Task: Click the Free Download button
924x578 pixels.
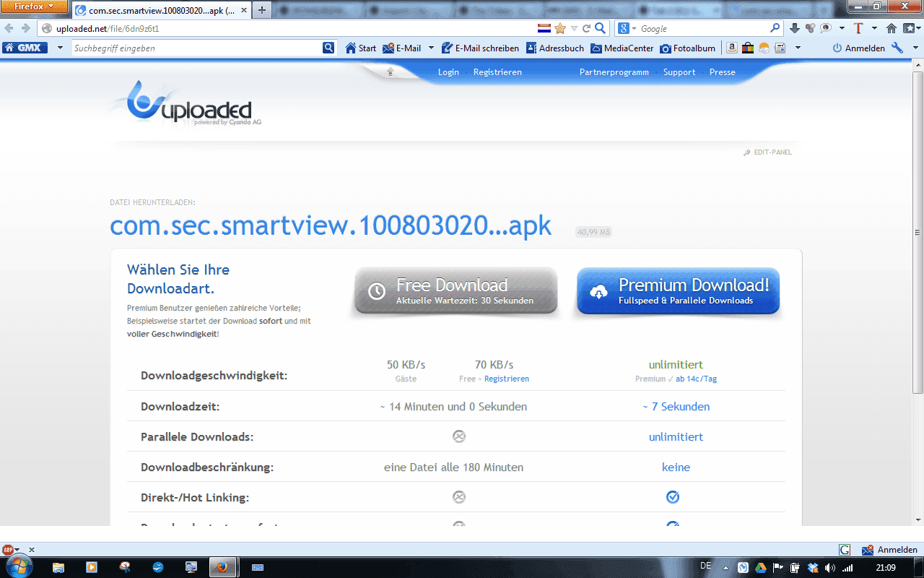Action: click(x=456, y=291)
